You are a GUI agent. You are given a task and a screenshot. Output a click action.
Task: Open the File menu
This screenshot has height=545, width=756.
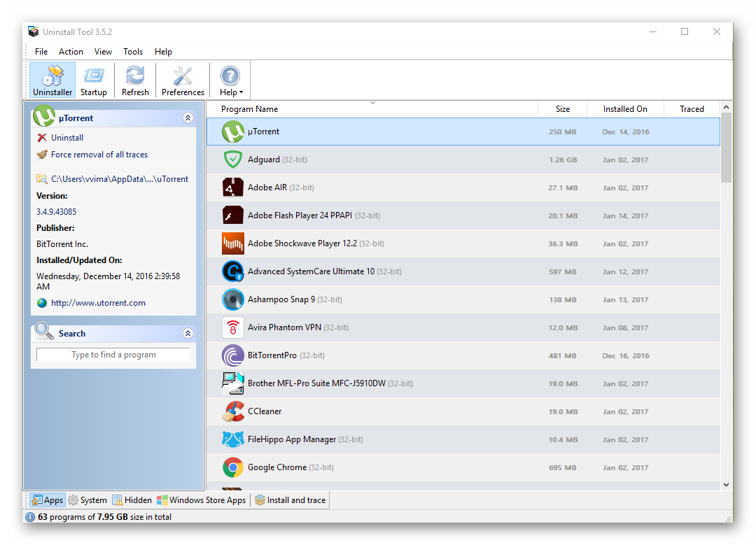coord(41,52)
